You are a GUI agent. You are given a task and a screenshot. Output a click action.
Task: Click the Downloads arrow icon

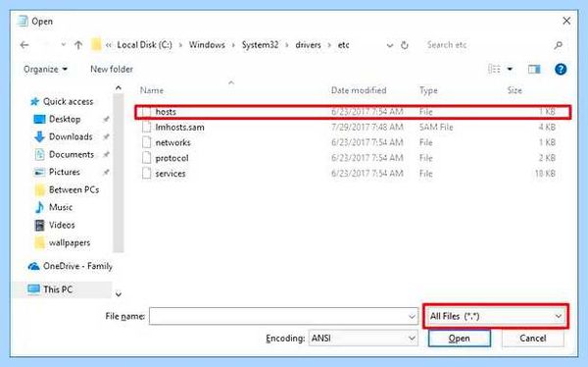(x=39, y=136)
